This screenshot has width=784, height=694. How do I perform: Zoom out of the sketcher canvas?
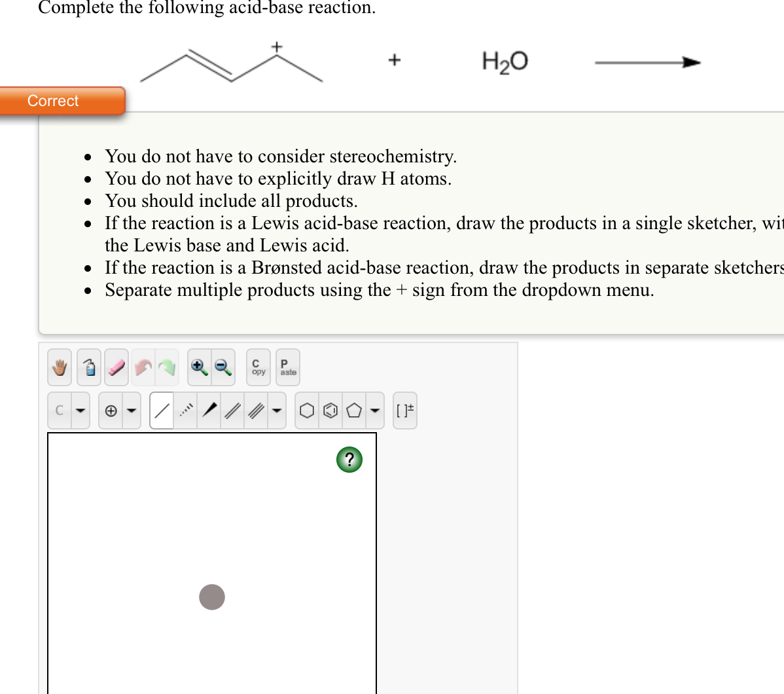click(223, 367)
